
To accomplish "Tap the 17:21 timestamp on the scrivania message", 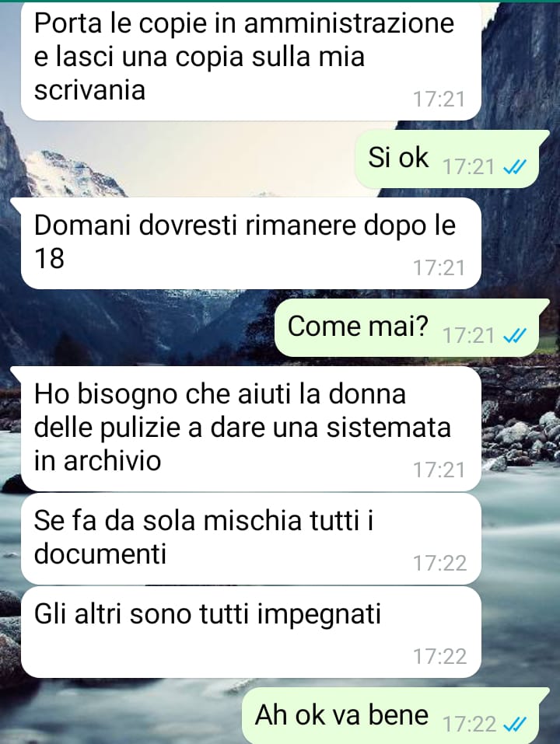I will click(x=439, y=100).
